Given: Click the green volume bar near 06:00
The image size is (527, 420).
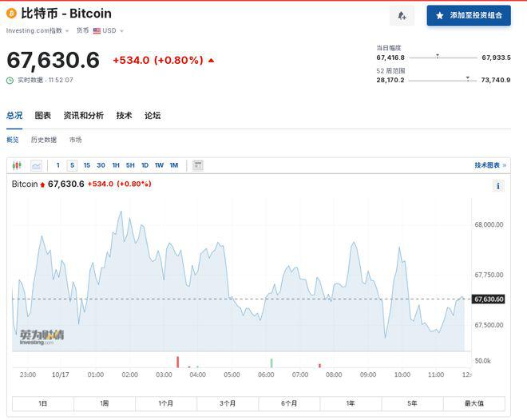Looking at the screenshot, I should tap(271, 363).
